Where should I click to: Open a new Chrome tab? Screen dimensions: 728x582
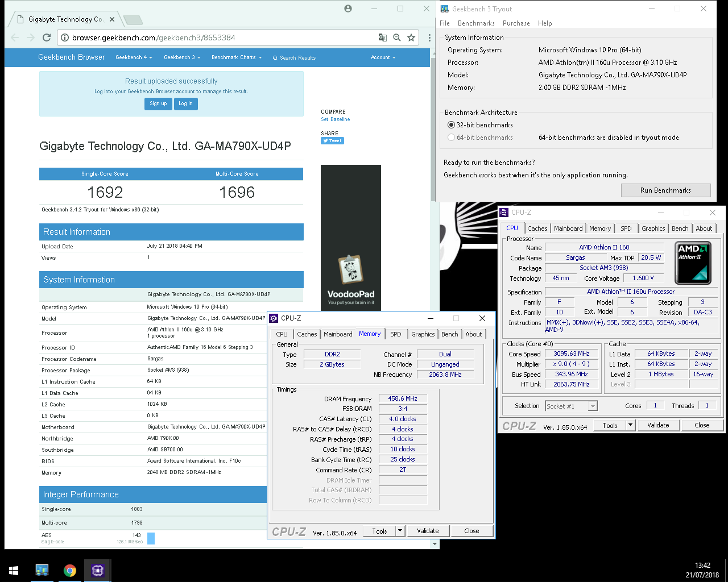point(133,20)
